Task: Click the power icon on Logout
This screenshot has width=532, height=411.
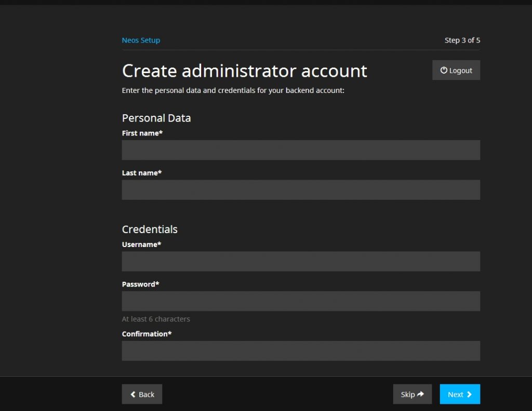Action: pos(444,71)
